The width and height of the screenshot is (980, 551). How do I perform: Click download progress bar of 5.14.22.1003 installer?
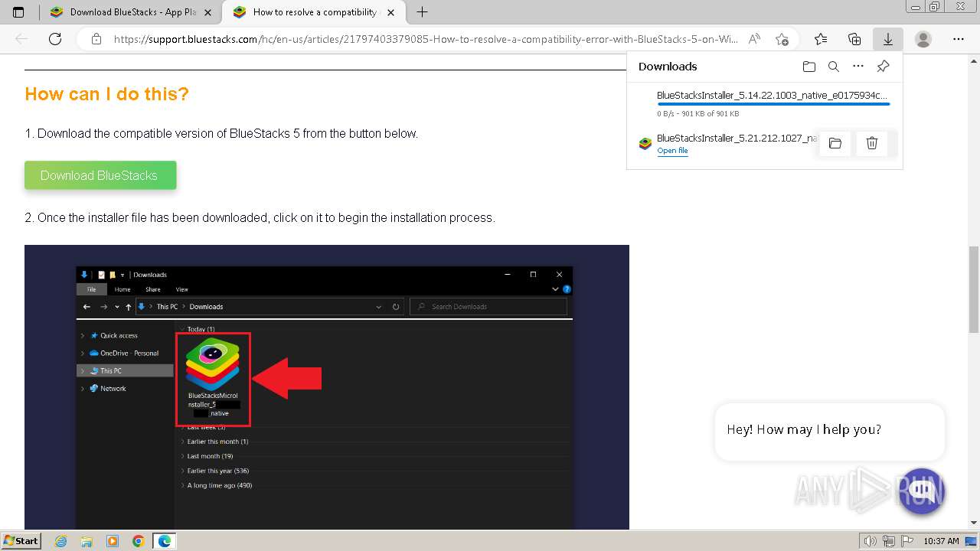[x=773, y=104]
